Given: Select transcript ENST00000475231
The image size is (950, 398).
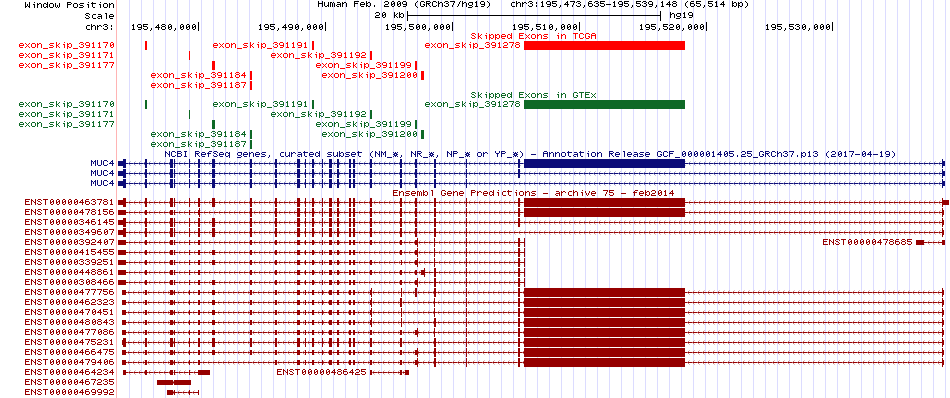Looking at the screenshot, I should point(70,342).
